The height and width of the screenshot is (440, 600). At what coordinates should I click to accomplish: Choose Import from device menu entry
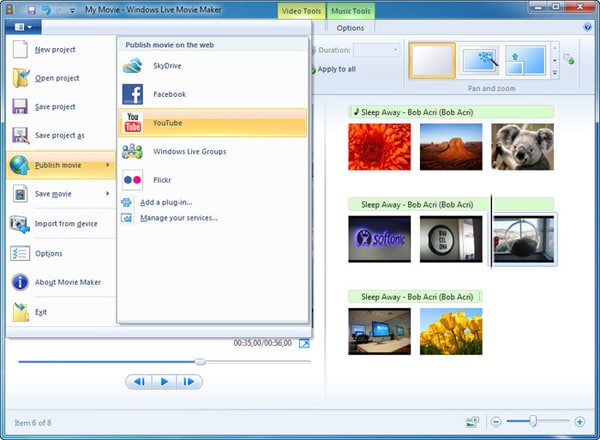click(x=61, y=224)
